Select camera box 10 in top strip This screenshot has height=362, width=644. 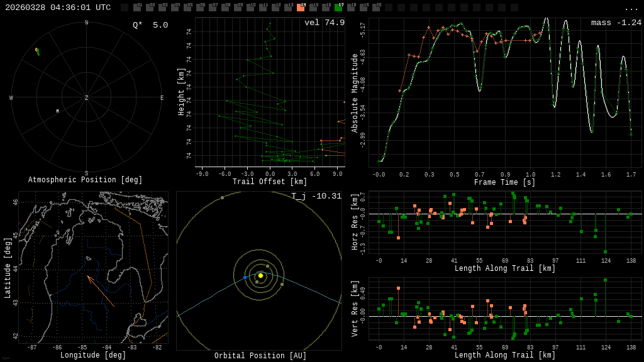coord(250,8)
